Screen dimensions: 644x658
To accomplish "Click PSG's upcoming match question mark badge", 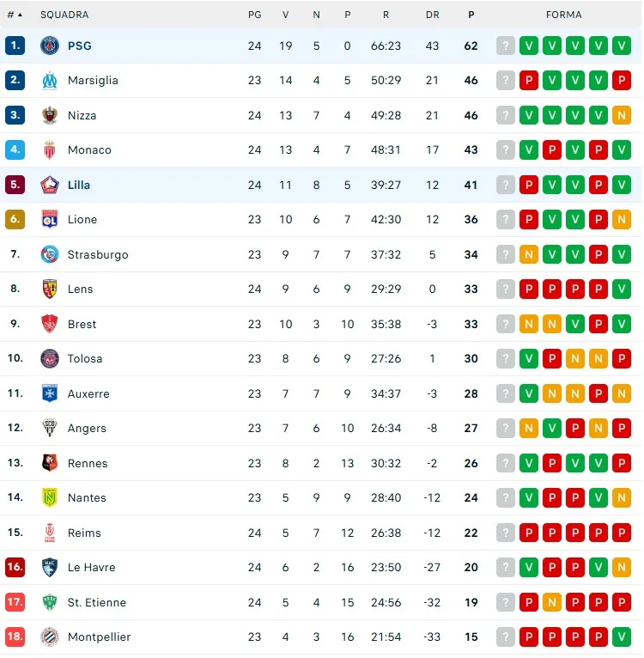I will coord(506,46).
